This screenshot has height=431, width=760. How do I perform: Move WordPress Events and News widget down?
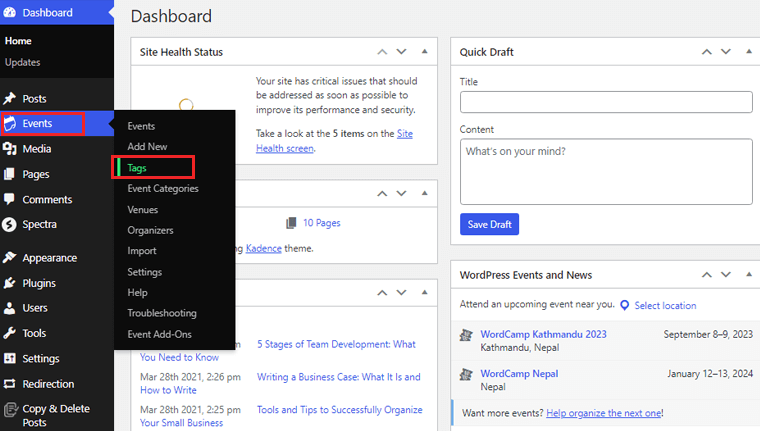726,275
